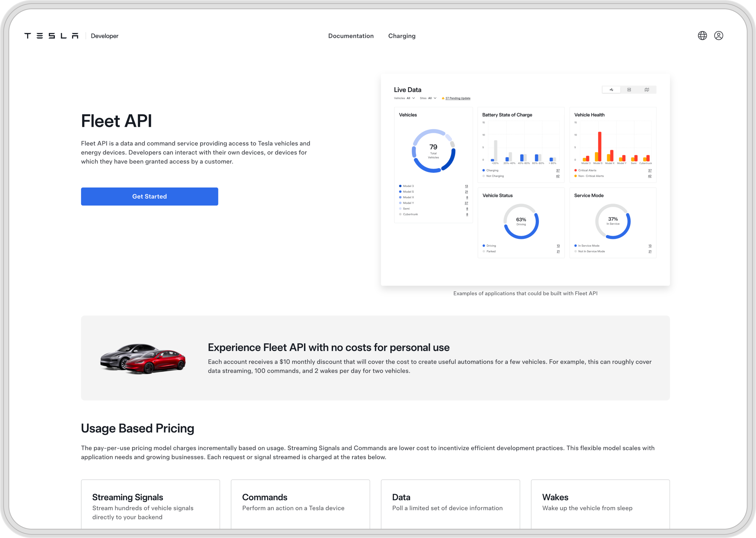Click the Model Y count 37
Viewport: 756px width, 538px height.
point(466,203)
